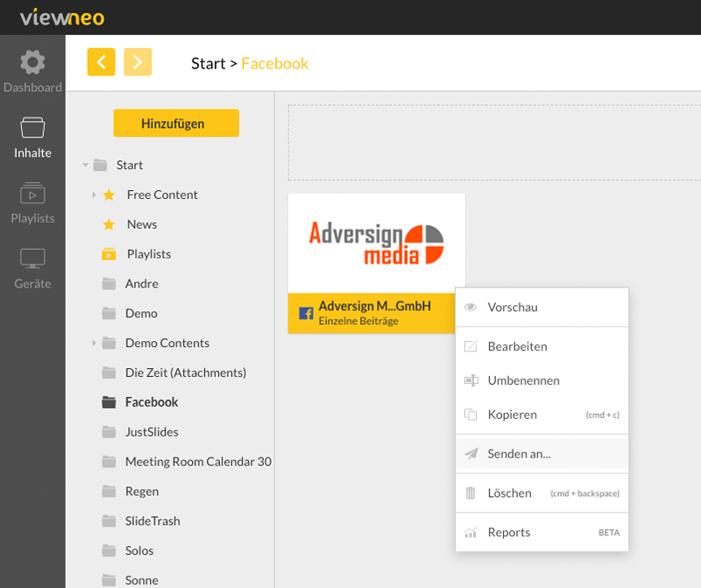
Task: Click the Facebook icon on the content card
Action: (x=306, y=314)
